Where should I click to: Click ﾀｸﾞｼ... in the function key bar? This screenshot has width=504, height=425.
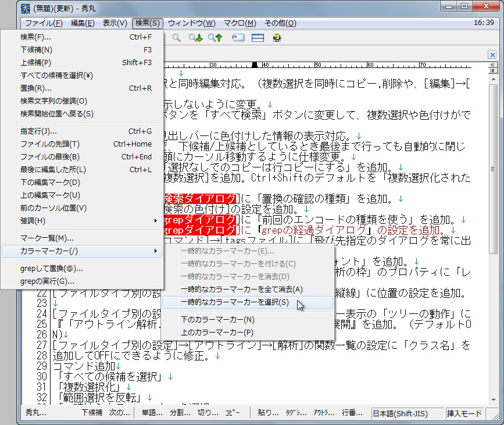click(x=296, y=413)
